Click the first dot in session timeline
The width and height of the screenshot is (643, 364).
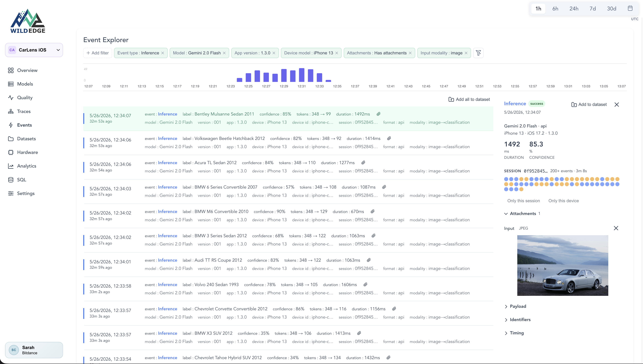[506, 179]
